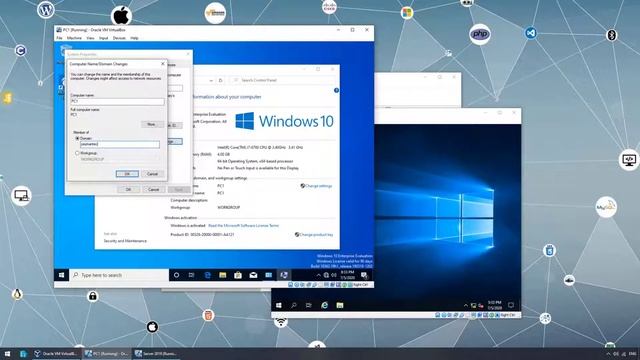
Task: Click the Computer name text field
Action: pos(118,101)
